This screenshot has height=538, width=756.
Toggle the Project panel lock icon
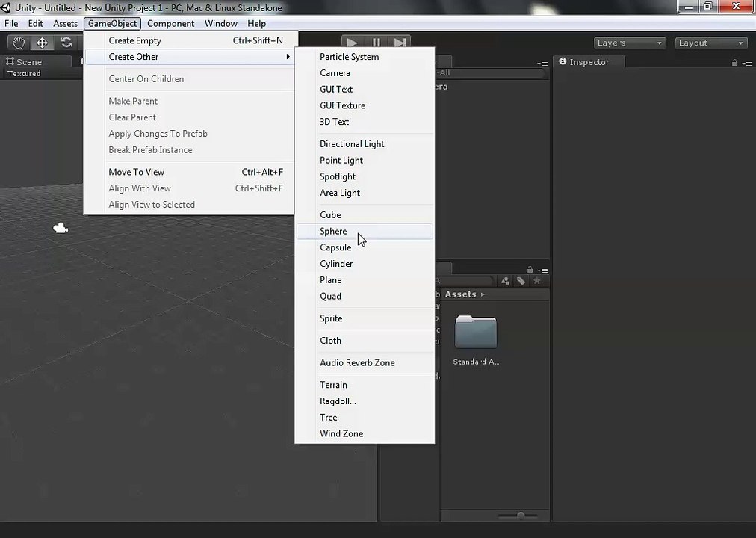(530, 270)
